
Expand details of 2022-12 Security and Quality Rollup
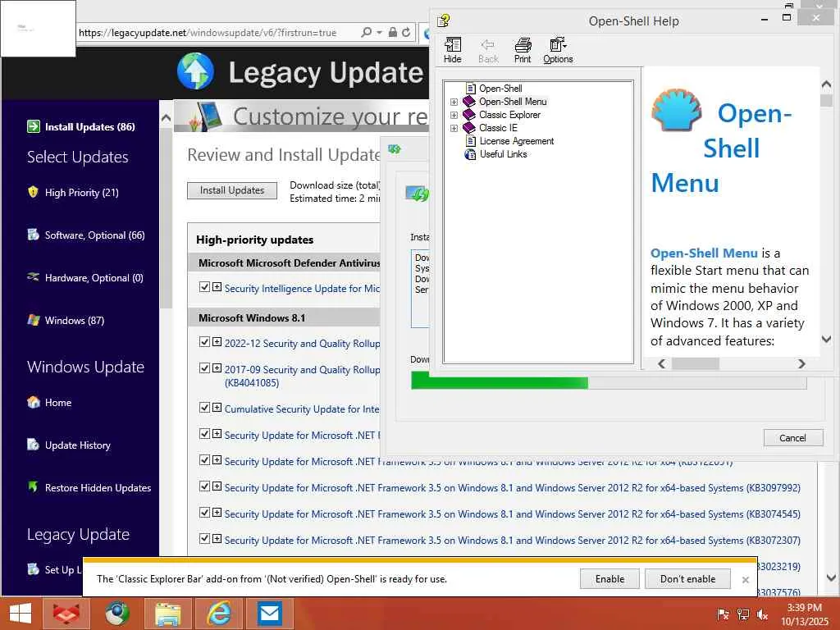(x=217, y=342)
